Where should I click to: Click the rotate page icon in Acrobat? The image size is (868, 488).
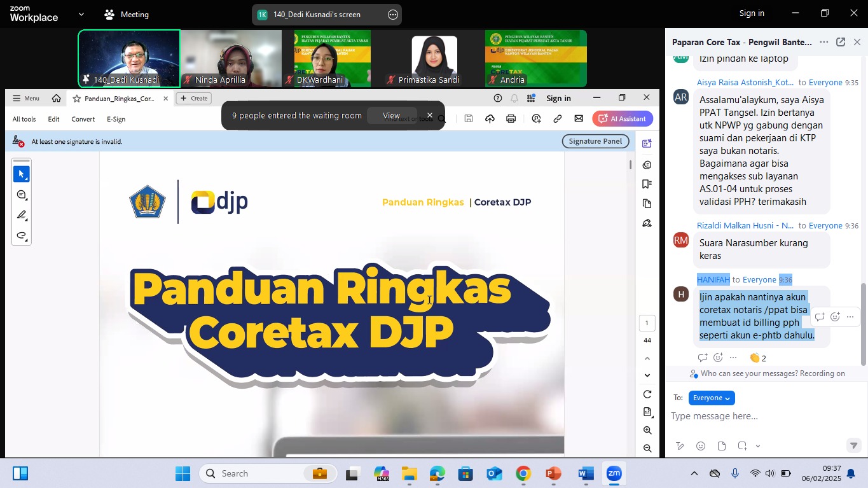click(647, 394)
